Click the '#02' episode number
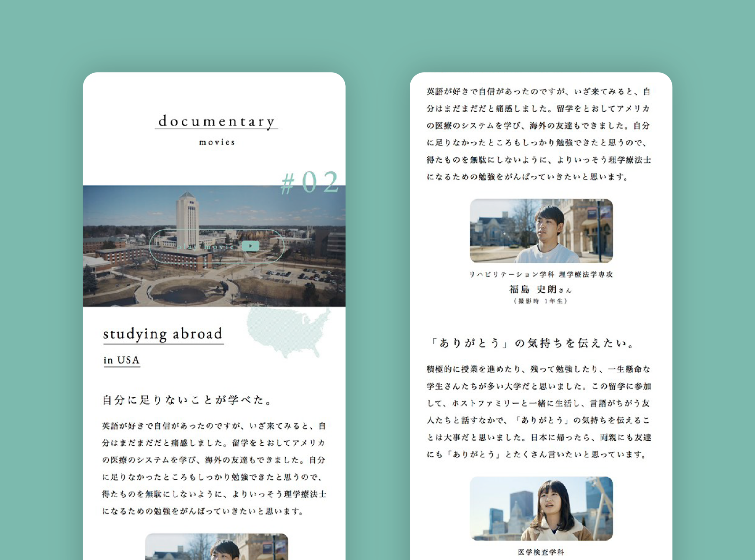Screen dimensions: 755x560 (310, 183)
